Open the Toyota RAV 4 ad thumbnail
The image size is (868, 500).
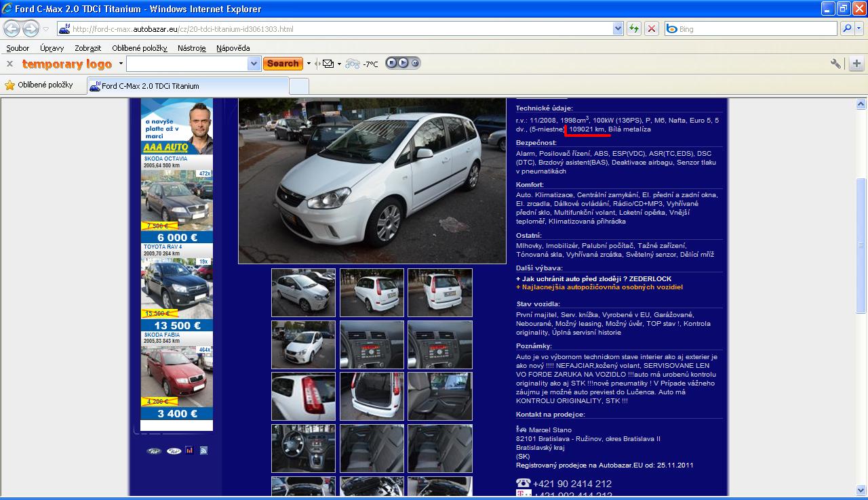point(176,288)
